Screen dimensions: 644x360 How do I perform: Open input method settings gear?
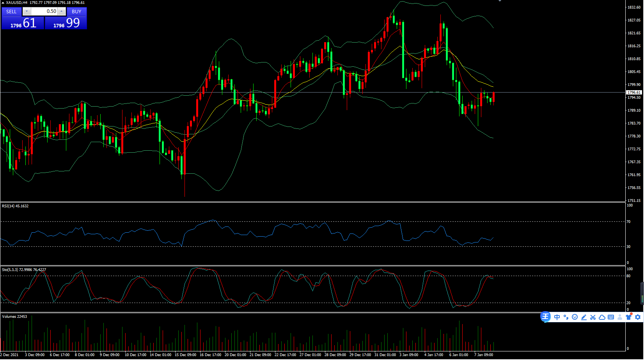click(x=638, y=317)
